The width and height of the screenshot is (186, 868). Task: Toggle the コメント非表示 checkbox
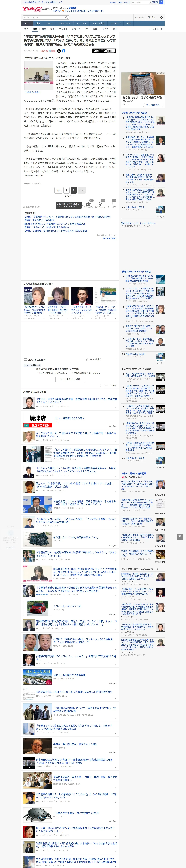point(102,385)
